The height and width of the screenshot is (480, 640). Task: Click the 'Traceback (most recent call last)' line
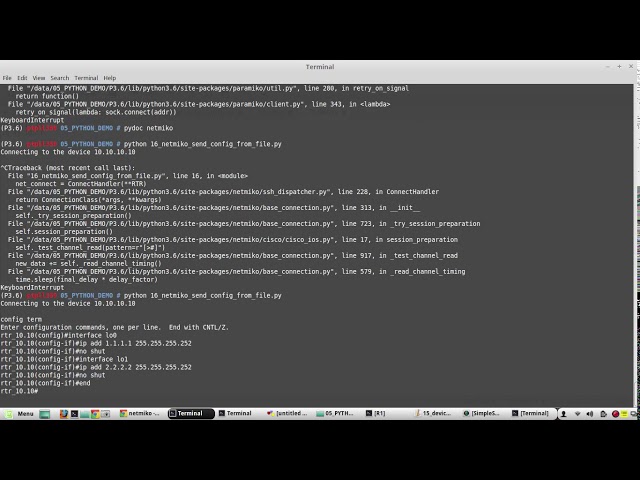[68, 168]
